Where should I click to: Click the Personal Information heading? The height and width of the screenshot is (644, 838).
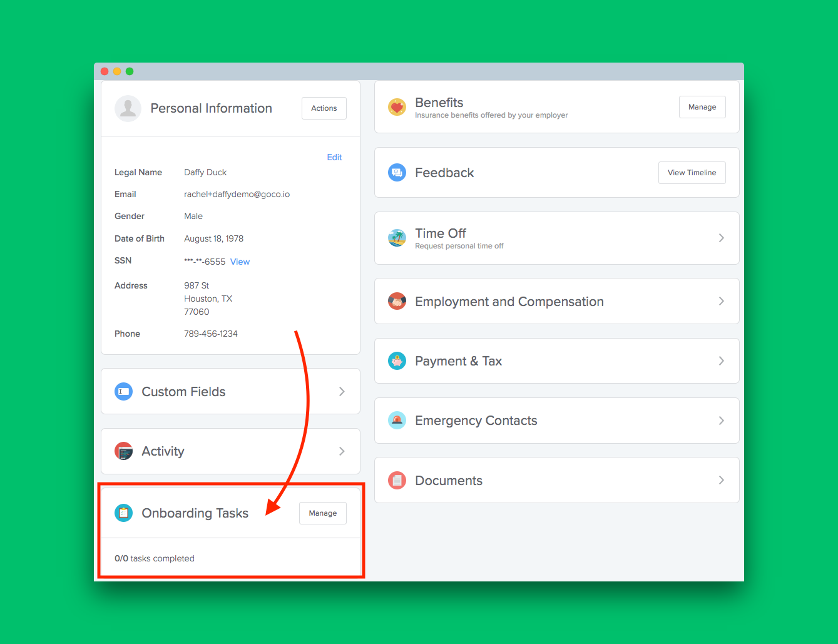[x=212, y=108]
